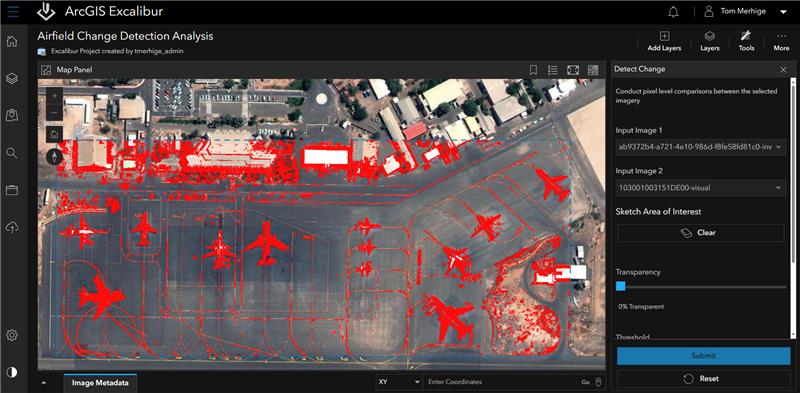This screenshot has width=800, height=393.
Task: Close the Detect Change panel
Action: tap(783, 69)
